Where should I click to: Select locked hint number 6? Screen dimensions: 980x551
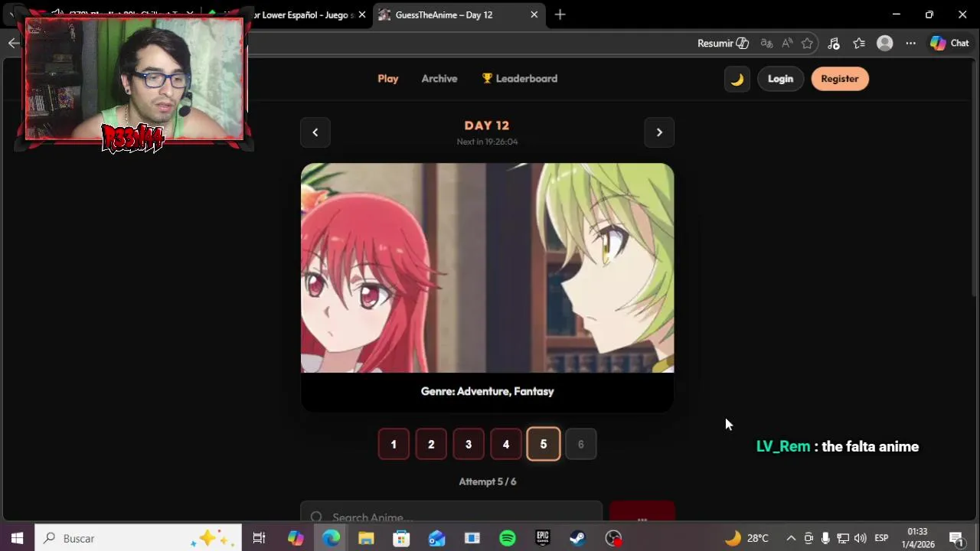580,445
